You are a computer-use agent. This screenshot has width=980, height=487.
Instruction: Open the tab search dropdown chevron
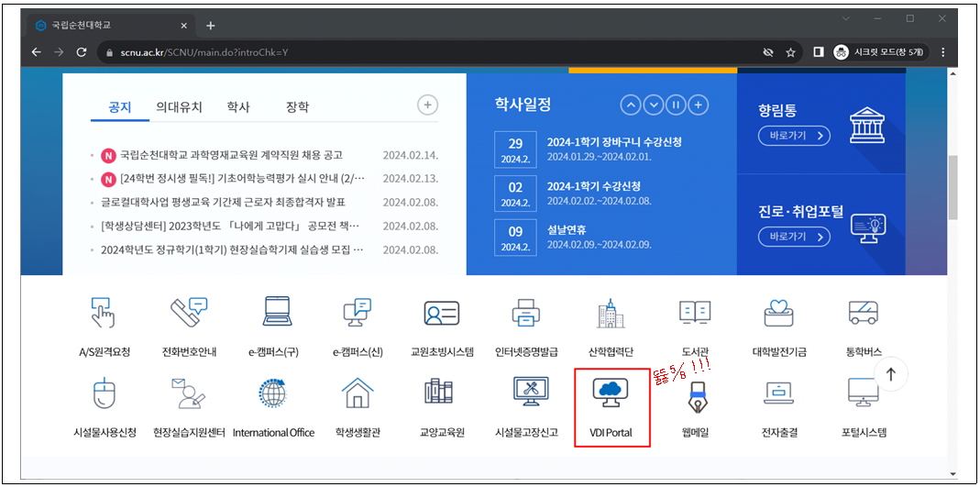(846, 18)
